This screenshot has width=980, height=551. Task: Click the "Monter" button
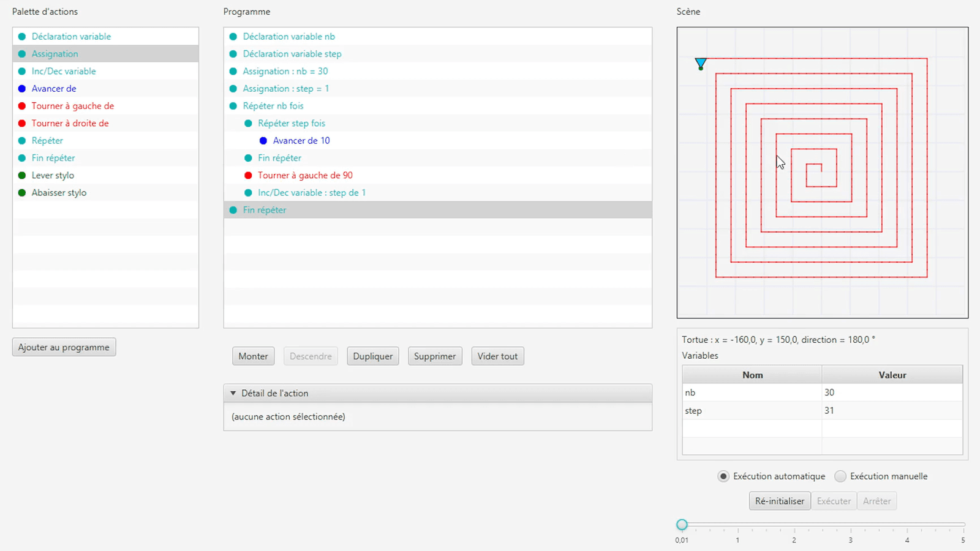(x=253, y=356)
